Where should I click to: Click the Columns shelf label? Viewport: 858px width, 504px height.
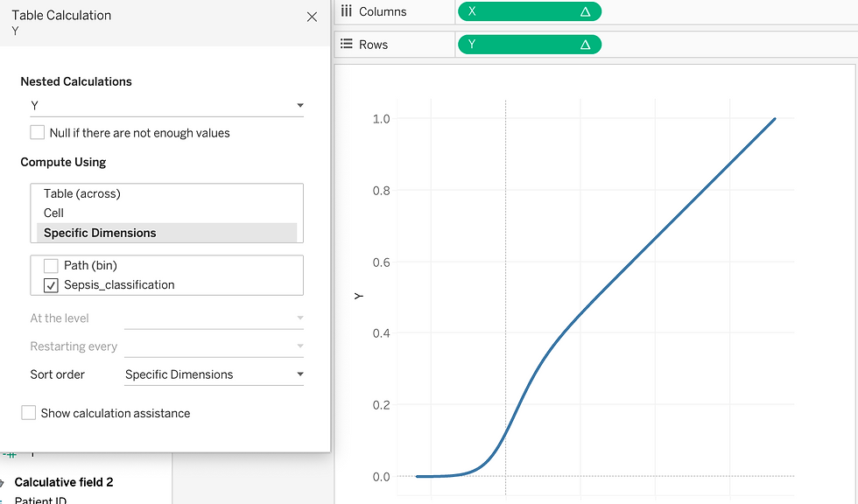tap(383, 11)
